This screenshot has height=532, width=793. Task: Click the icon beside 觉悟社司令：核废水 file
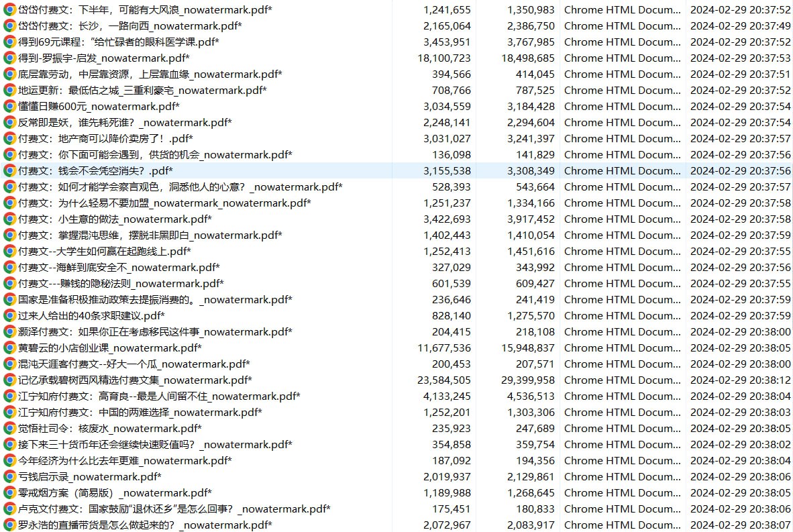pos(9,429)
